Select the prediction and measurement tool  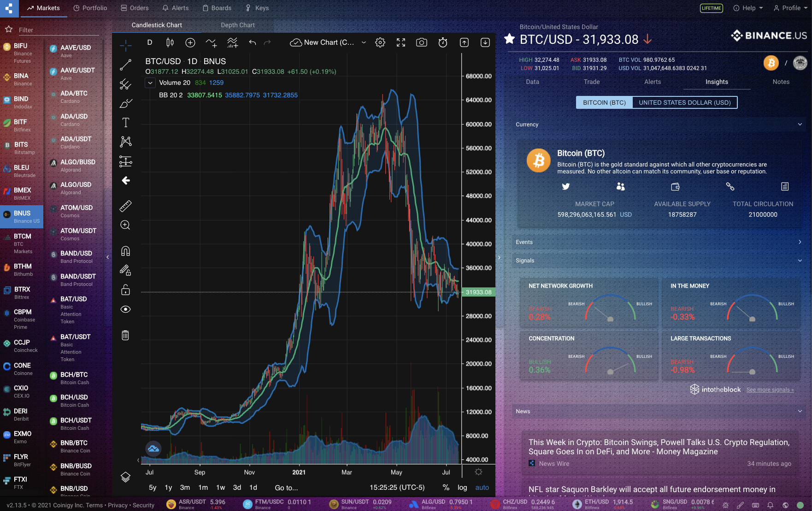[x=125, y=161]
